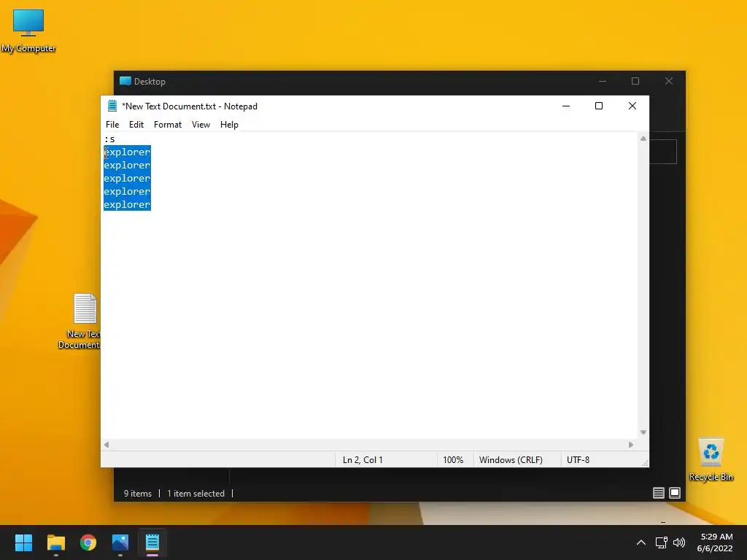Click the horizontal scrollbar right arrow in Notepad
747x560 pixels.
[x=631, y=445]
